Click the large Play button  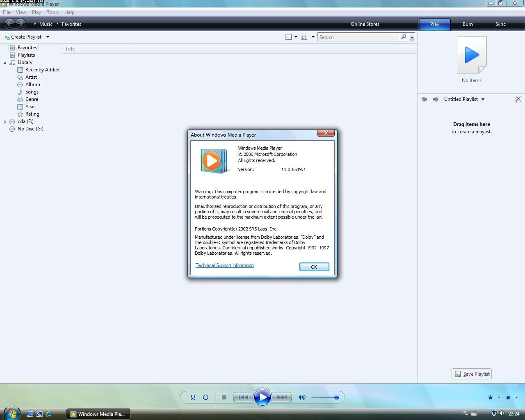click(x=262, y=397)
